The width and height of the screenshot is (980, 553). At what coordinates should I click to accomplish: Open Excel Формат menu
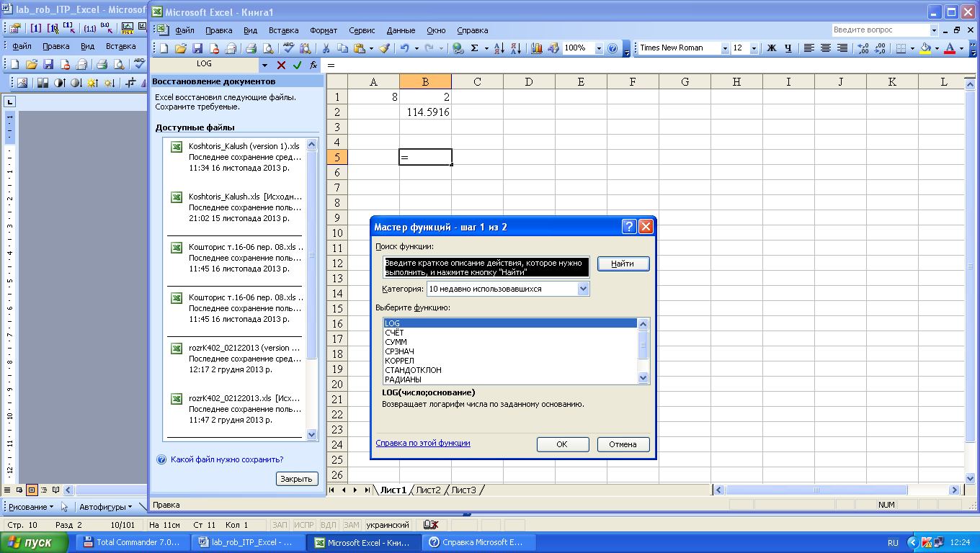(324, 30)
